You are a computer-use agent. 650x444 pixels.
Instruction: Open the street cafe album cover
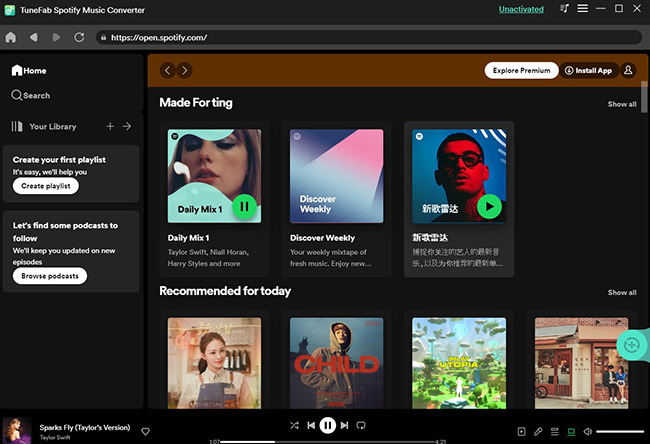(x=582, y=363)
